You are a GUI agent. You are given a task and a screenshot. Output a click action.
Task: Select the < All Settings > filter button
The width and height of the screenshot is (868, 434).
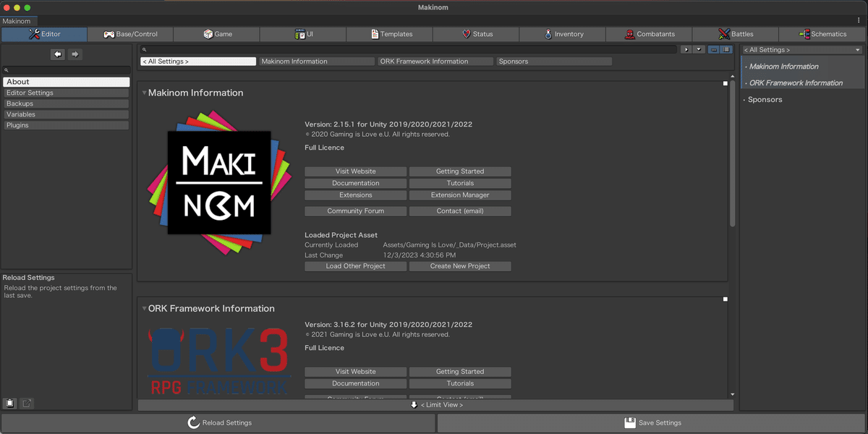(198, 61)
